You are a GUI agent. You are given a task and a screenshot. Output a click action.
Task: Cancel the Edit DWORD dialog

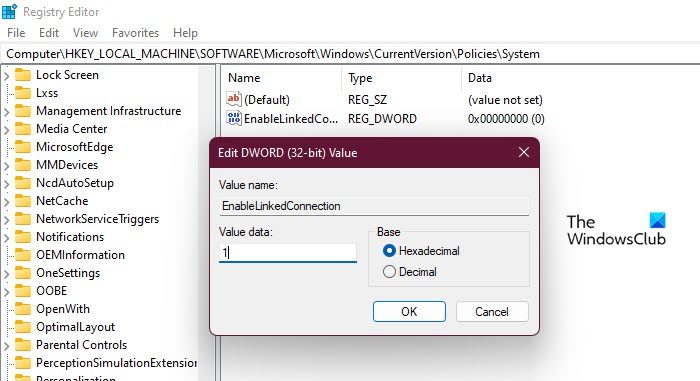[x=492, y=311]
